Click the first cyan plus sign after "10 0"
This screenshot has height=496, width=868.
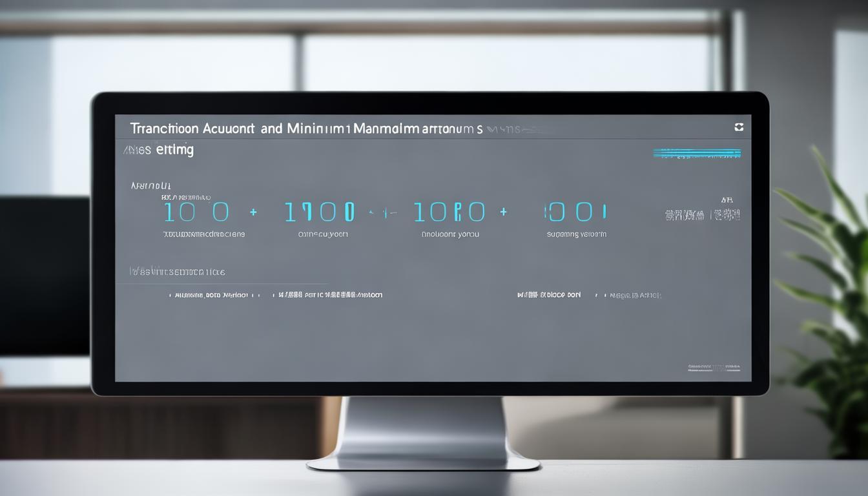click(x=253, y=212)
